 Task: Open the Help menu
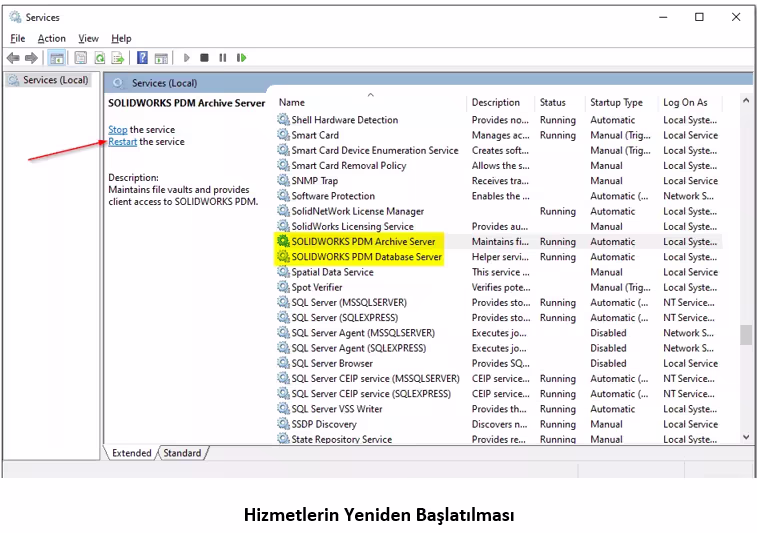click(121, 38)
